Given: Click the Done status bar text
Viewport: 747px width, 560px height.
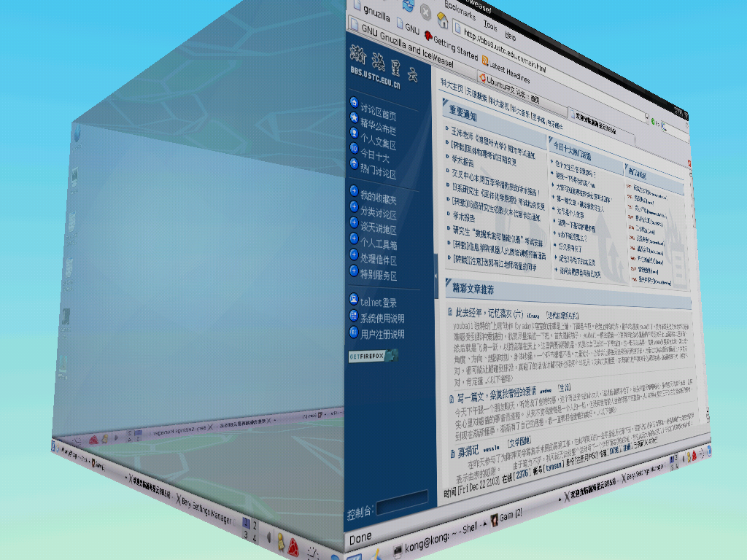Looking at the screenshot, I should coord(360,539).
